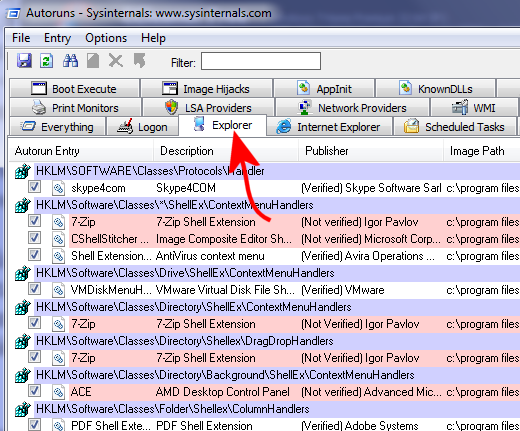Click the Delete X toolbar icon
This screenshot has height=431, width=520.
tap(116, 61)
